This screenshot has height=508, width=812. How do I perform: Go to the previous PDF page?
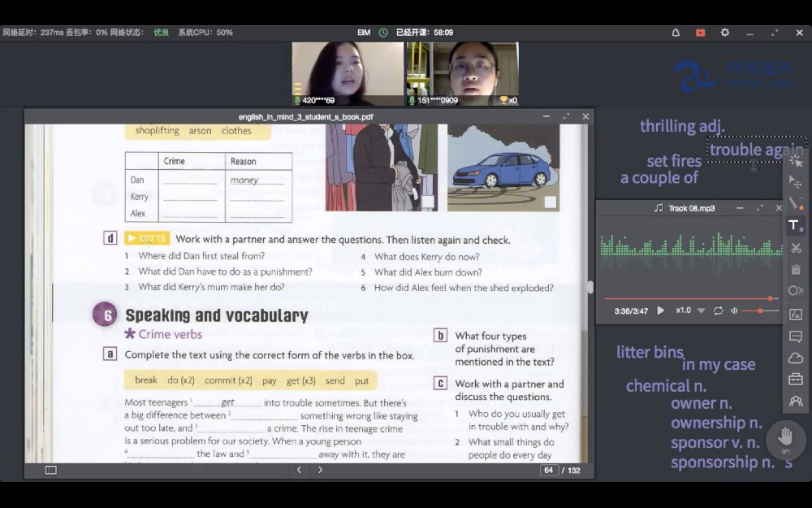(x=299, y=470)
